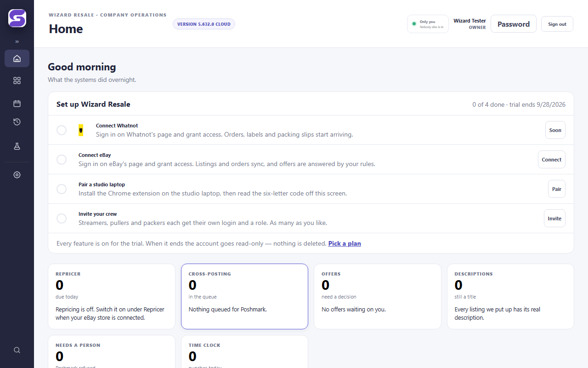Open the history clock icon in sidebar

click(17, 122)
